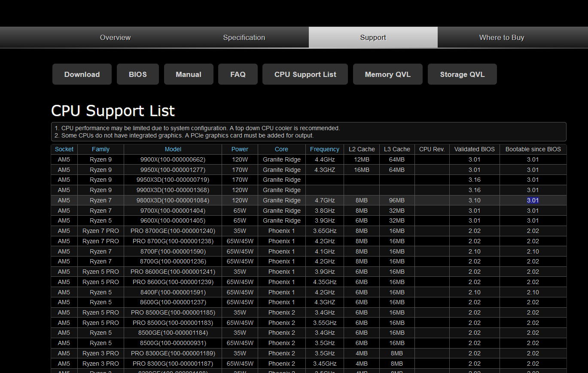The width and height of the screenshot is (588, 373).
Task: Open the Memory QVL list
Action: click(x=388, y=74)
